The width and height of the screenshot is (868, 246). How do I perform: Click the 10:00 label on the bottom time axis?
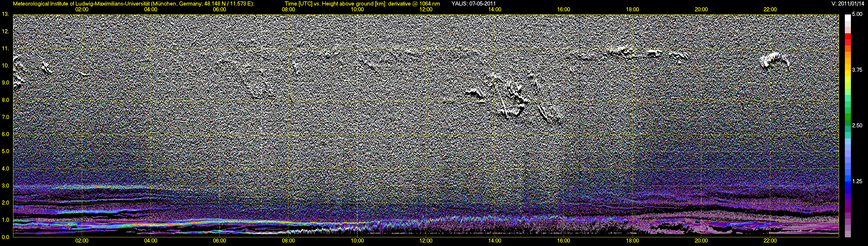[357, 241]
